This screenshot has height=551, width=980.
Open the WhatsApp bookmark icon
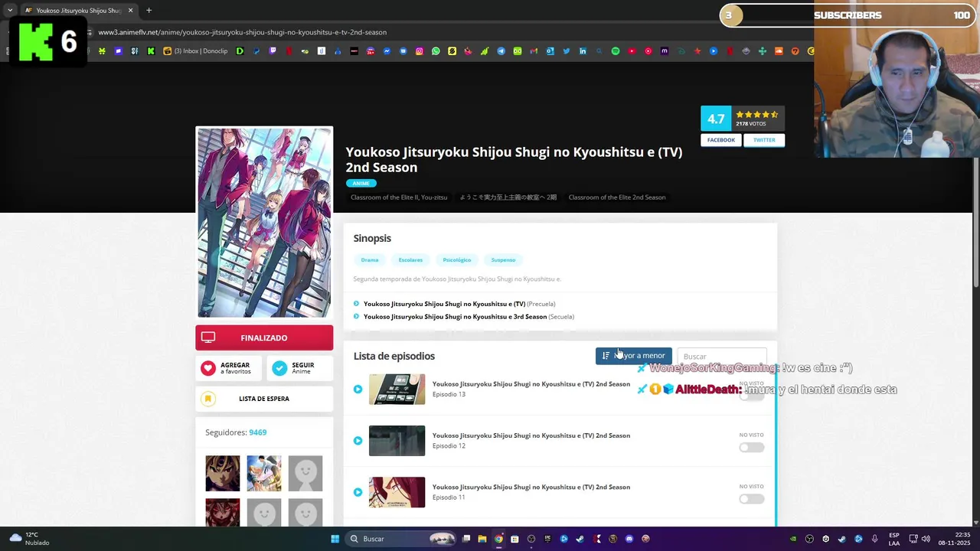coord(436,51)
